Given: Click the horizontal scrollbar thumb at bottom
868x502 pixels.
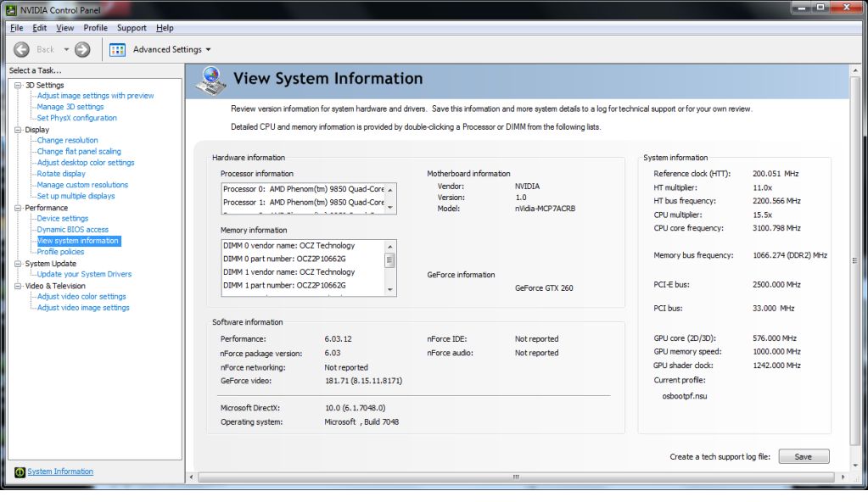Looking at the screenshot, I should (515, 477).
